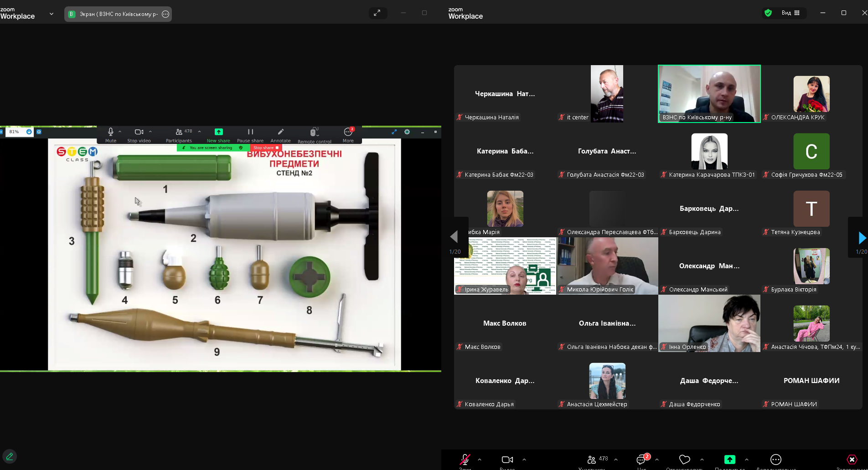Open the annotation pencil icon at bottom left
868x470 pixels.
10,456
